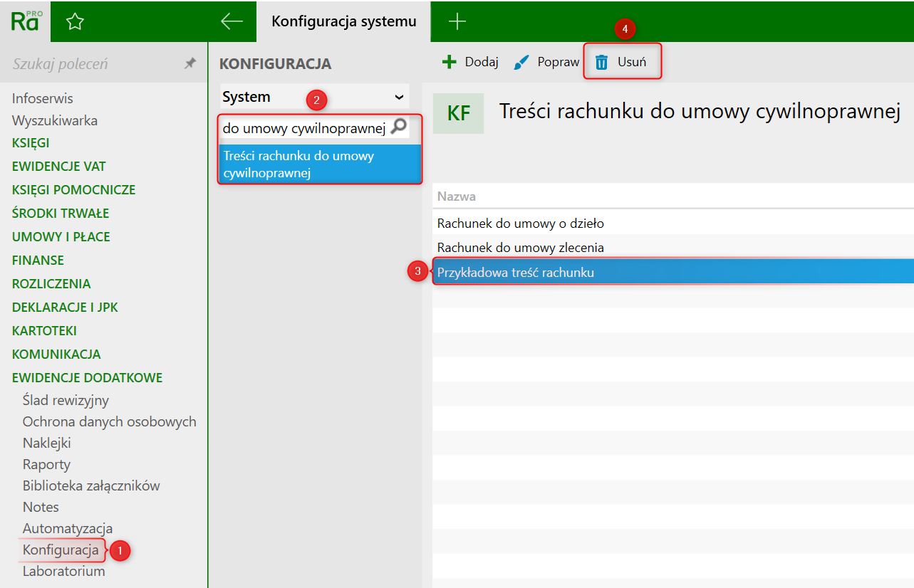This screenshot has width=914, height=588.
Task: Open Biblioteka załączników in the sidebar
Action: [x=91, y=485]
